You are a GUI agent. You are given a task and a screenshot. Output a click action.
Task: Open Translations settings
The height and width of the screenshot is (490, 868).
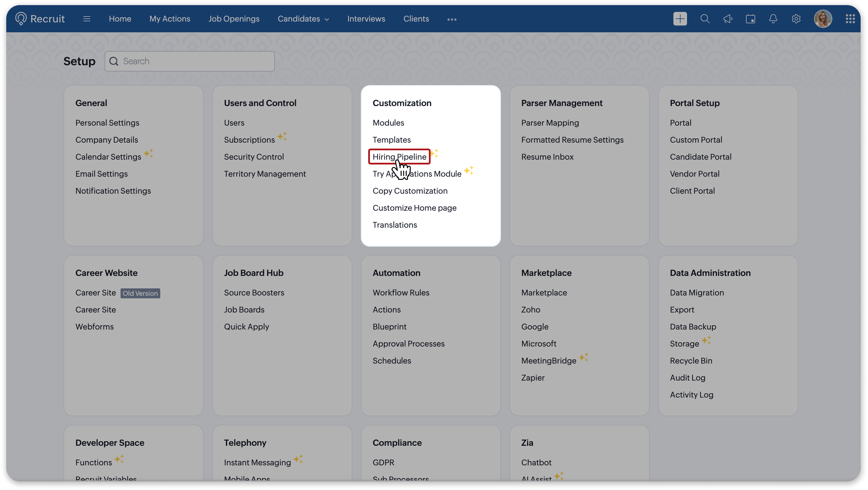pyautogui.click(x=395, y=225)
